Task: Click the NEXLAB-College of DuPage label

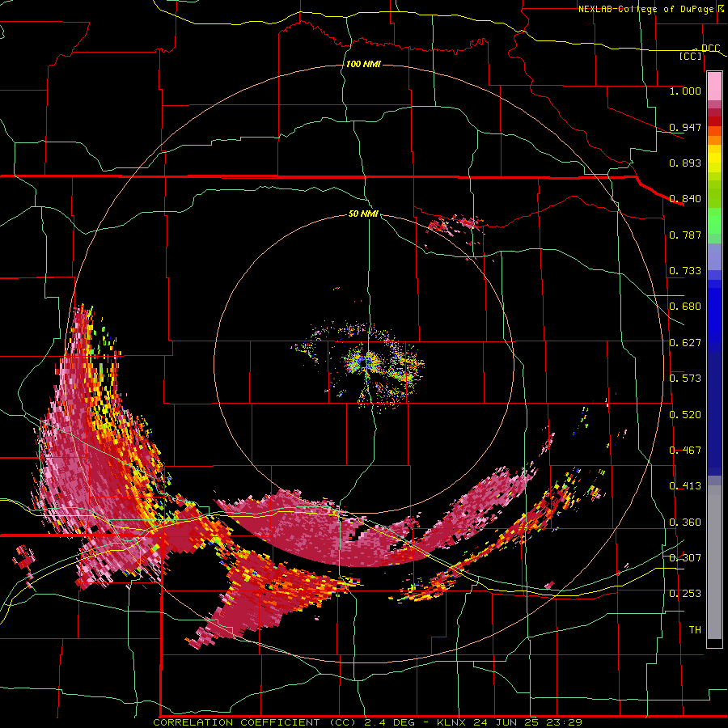Action: pos(645,9)
